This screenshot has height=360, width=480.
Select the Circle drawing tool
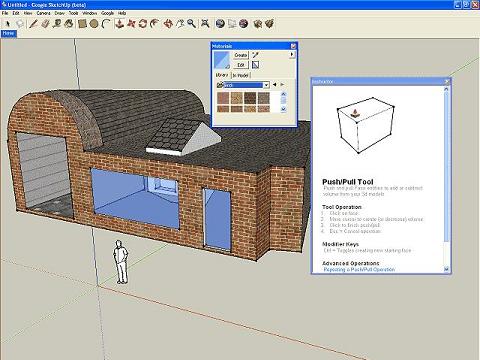(94, 24)
